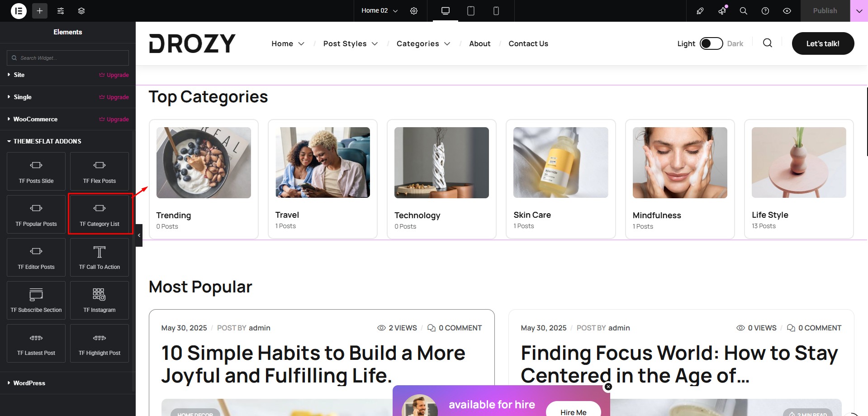Collapse the Elements side panel handle
The width and height of the screenshot is (868, 416).
[x=139, y=235]
